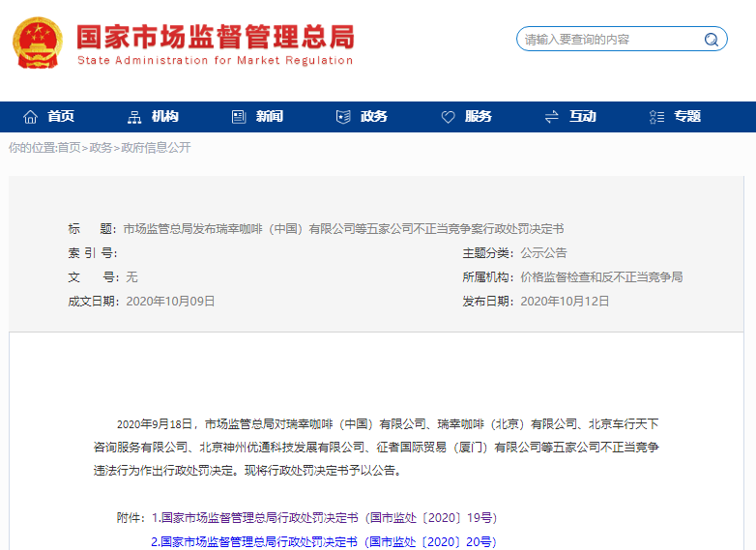This screenshot has height=550, width=756.
Task: Go to the 政务 navigation section
Action: pyautogui.click(x=374, y=117)
